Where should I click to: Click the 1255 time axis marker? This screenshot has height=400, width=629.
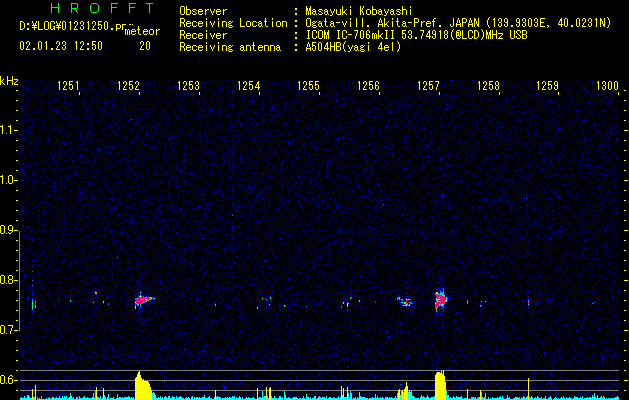tap(308, 85)
